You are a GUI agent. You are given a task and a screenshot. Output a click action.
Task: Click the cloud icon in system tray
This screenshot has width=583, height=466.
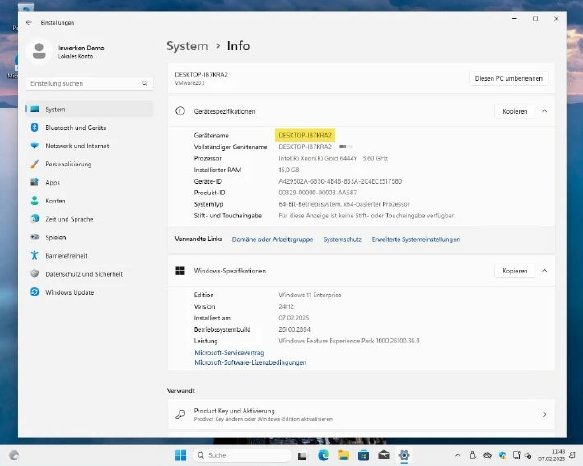(x=487, y=455)
